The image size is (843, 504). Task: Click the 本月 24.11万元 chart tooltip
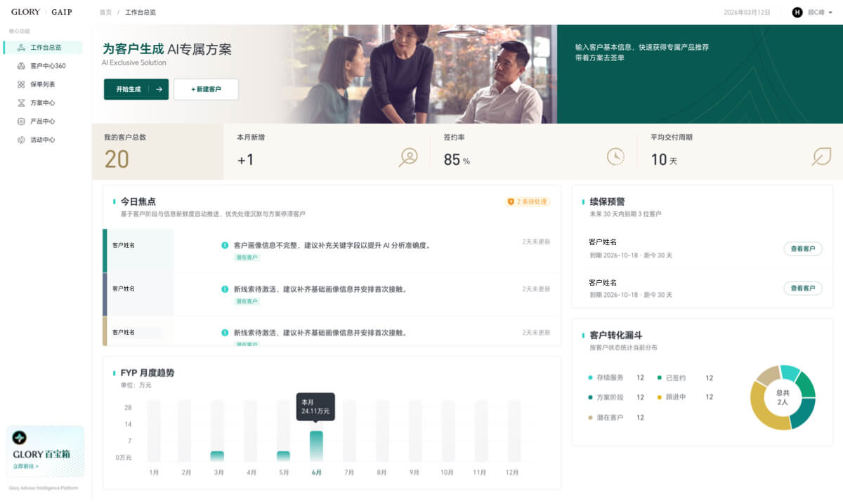click(x=315, y=406)
